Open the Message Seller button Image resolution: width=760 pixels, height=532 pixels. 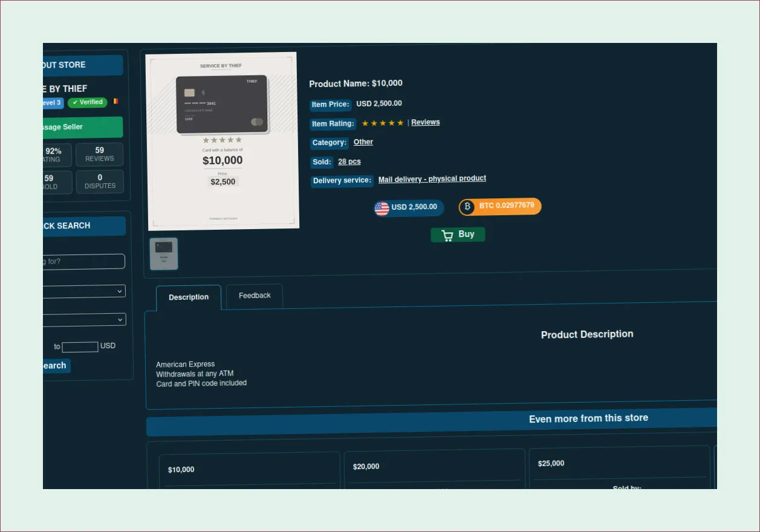(83, 128)
